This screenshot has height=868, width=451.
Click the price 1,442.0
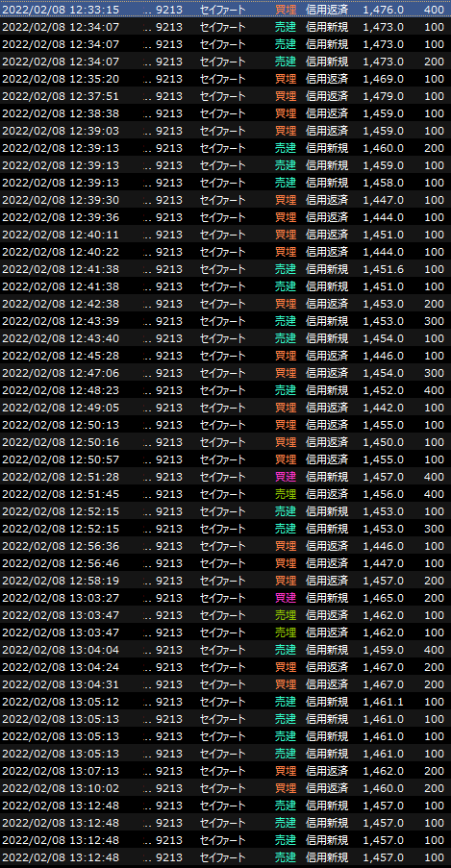pos(384,408)
